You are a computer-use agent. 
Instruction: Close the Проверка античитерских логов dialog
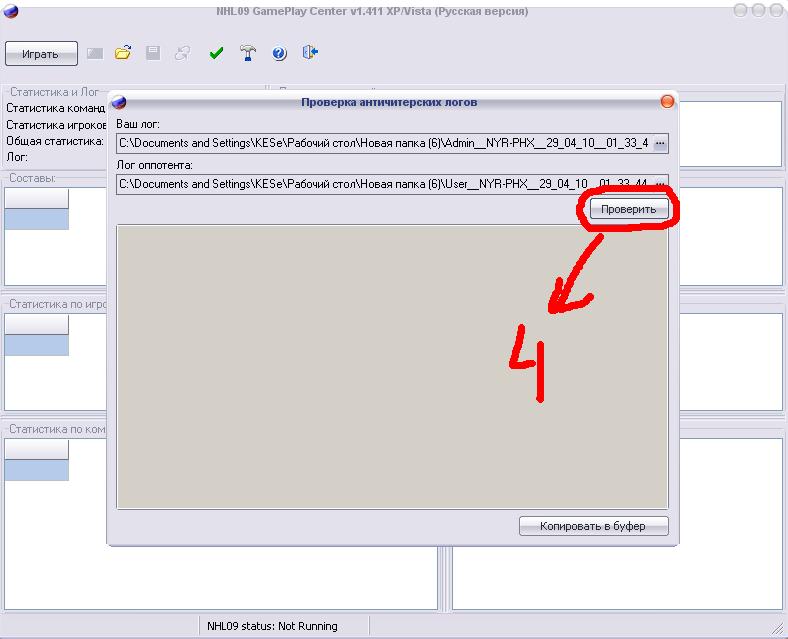pos(667,102)
